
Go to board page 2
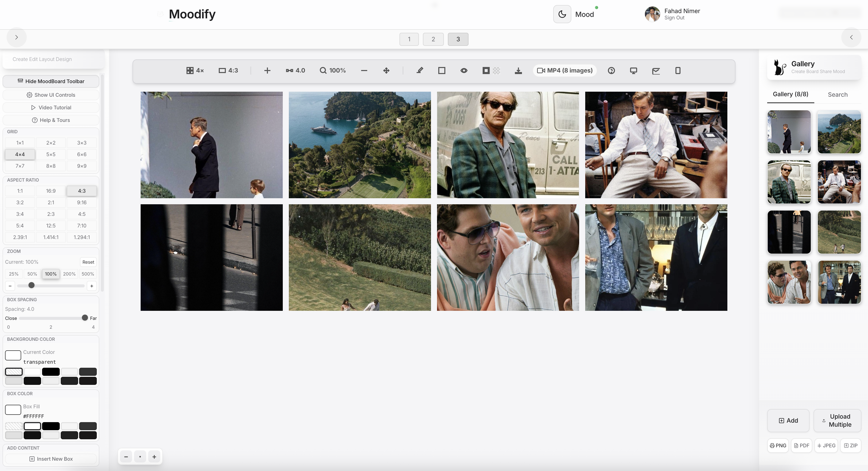[433, 39]
